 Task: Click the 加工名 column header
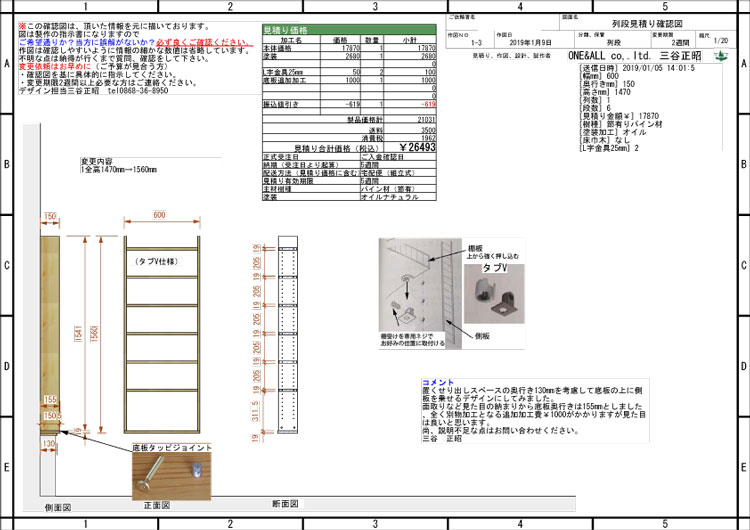point(291,40)
